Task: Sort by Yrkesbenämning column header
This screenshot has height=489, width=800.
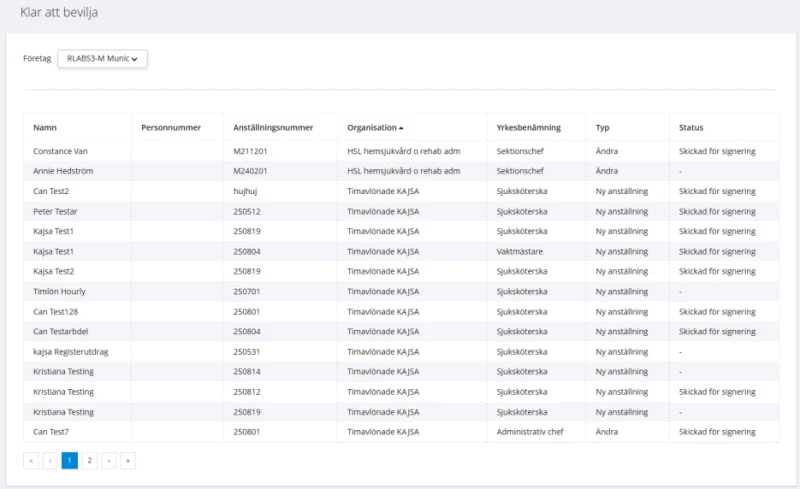Action: click(528, 128)
